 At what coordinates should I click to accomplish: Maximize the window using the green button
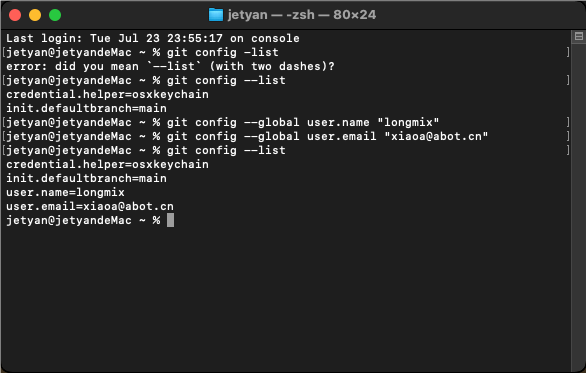55,15
